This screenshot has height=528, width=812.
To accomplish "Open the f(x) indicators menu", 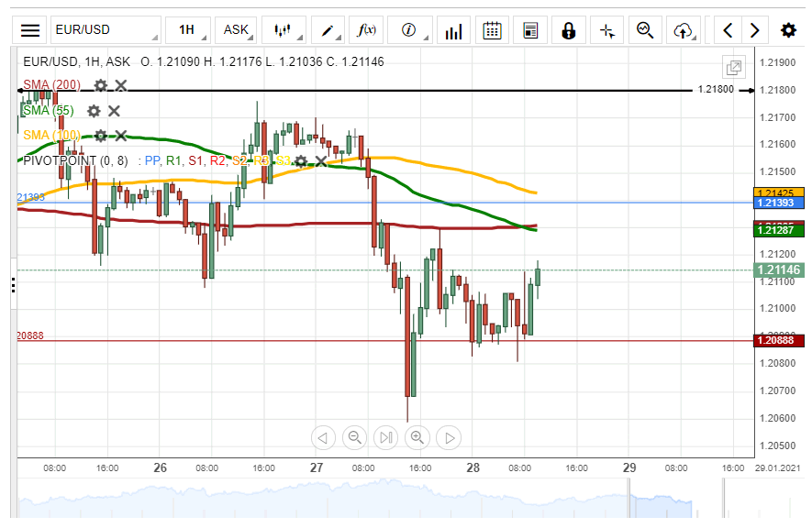I will [x=366, y=30].
